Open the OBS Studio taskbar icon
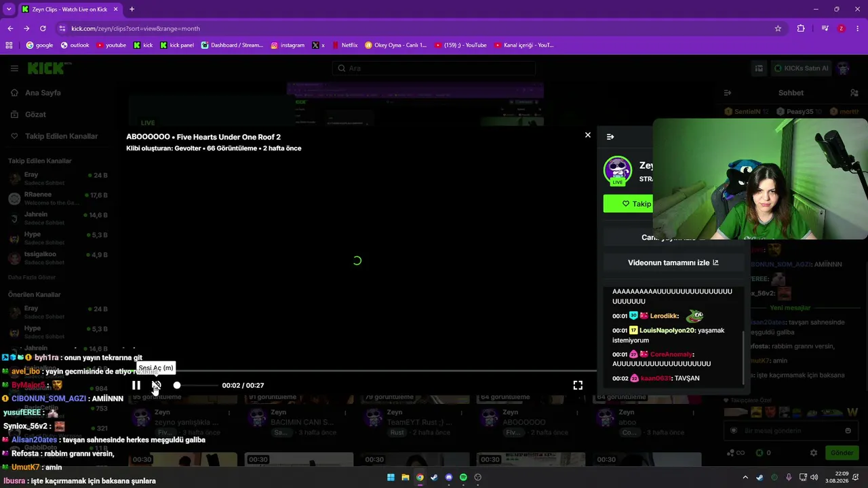Viewport: 868px width, 488px height. pos(478,477)
